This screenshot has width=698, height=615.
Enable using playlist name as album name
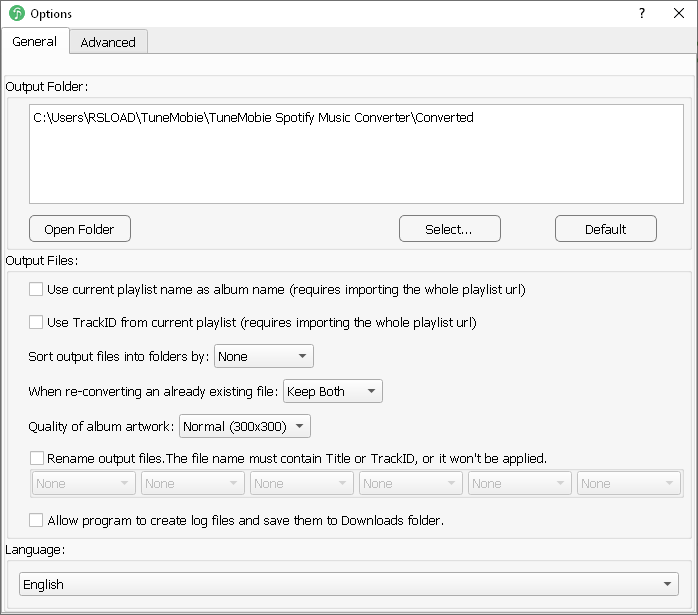(x=36, y=289)
